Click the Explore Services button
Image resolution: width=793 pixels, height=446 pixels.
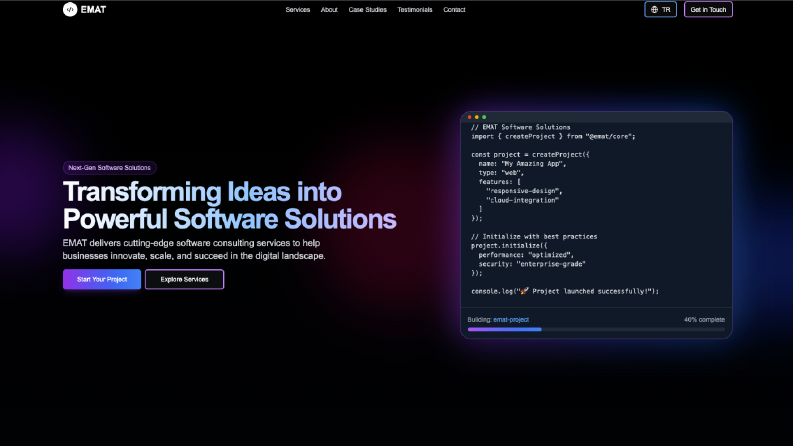pyautogui.click(x=184, y=279)
